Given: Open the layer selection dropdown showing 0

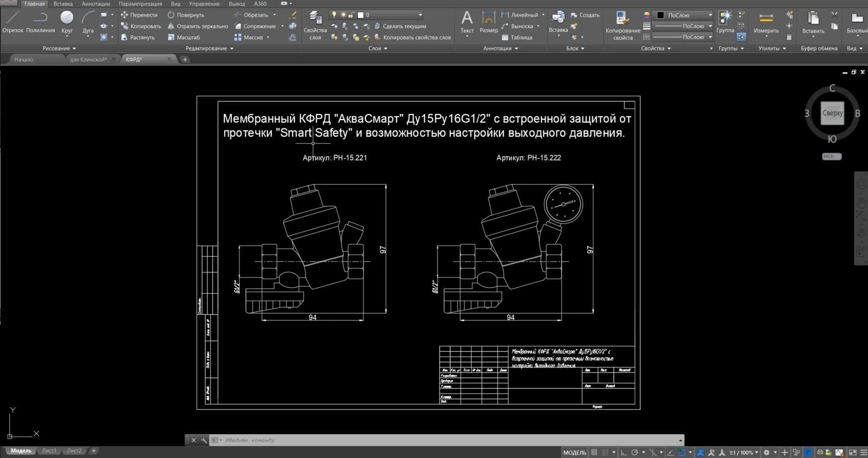Looking at the screenshot, I should tap(377, 15).
